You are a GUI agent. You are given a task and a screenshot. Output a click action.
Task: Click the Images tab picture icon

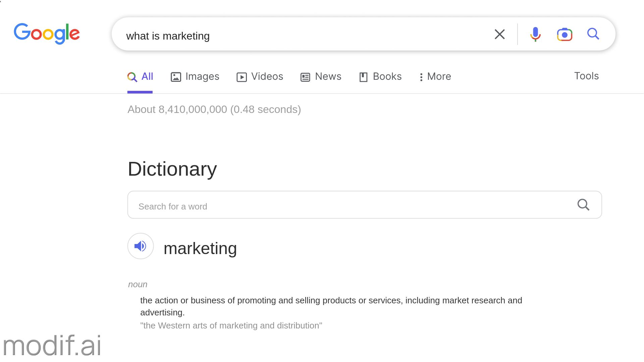pos(176,77)
